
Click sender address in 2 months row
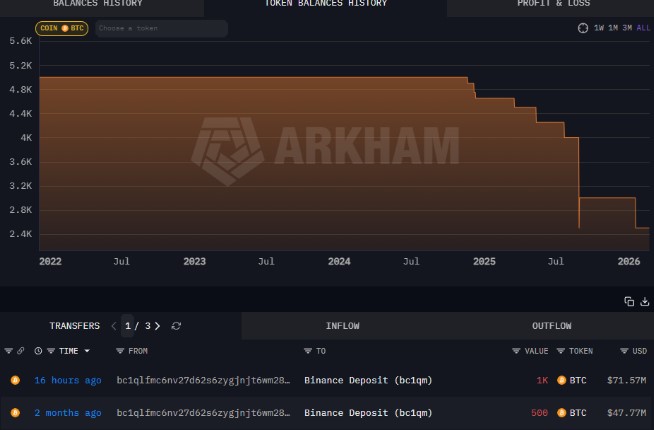click(203, 413)
